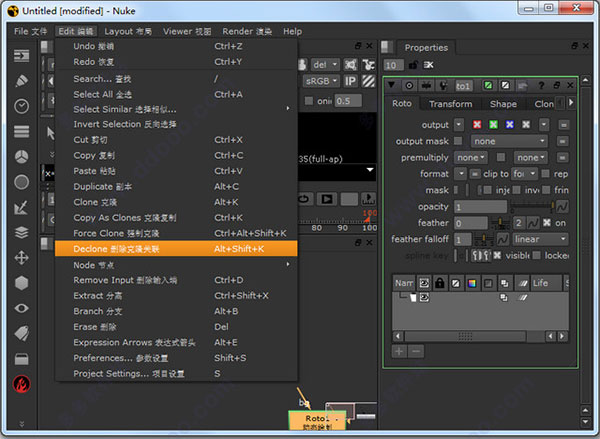The width and height of the screenshot is (600, 439).
Task: Open the first premultiply none dropdown
Action: pyautogui.click(x=470, y=157)
